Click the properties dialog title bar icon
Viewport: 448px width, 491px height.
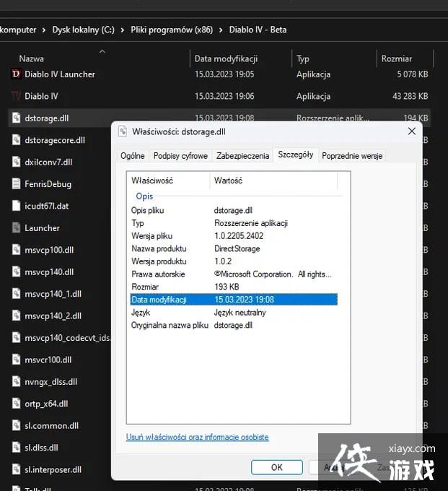[x=123, y=131]
